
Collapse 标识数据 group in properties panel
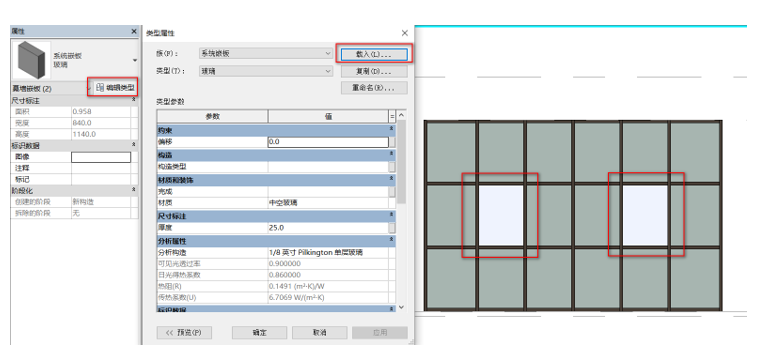click(134, 145)
